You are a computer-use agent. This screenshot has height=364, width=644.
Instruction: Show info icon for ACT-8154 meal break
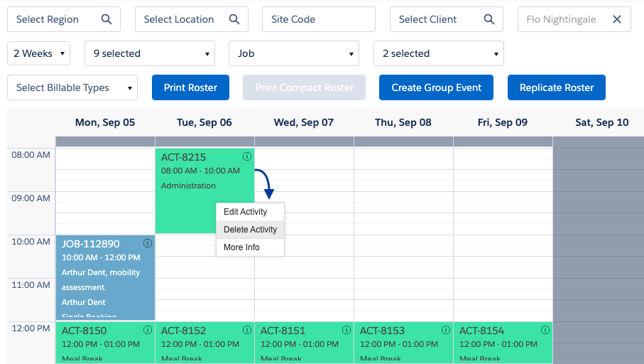tap(545, 330)
